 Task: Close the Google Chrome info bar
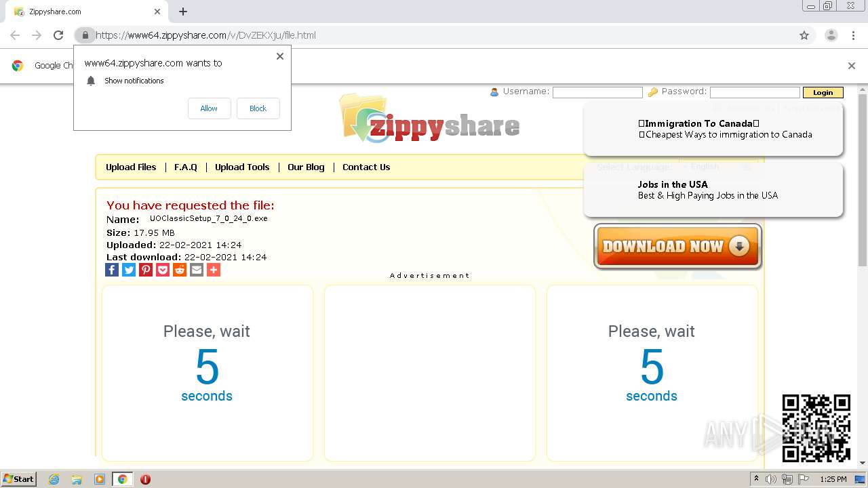852,66
